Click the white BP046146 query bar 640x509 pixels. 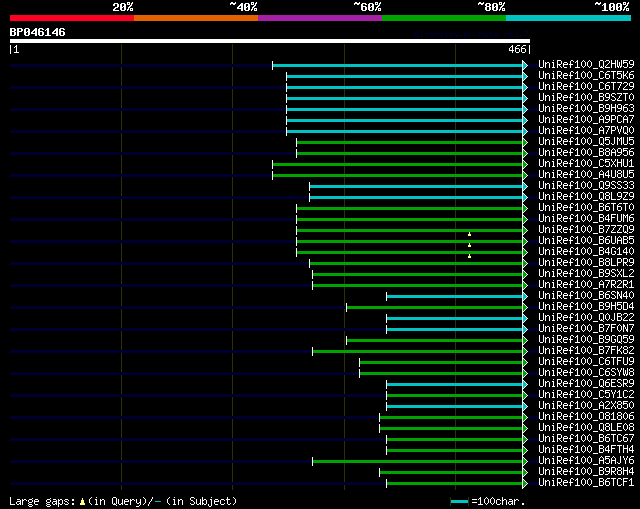point(270,41)
